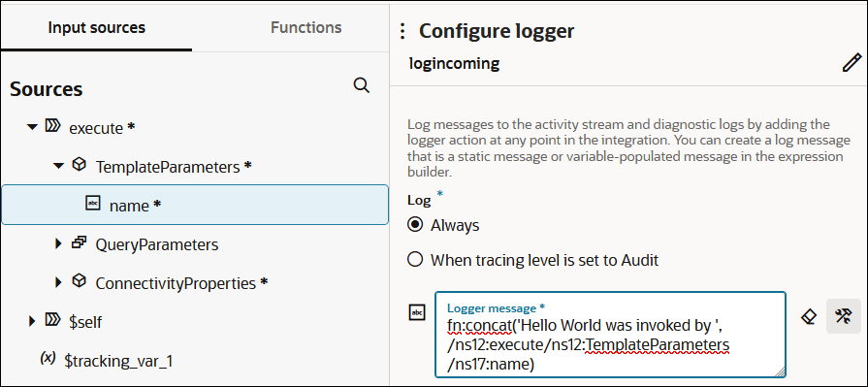Expand the ConnectivityProperties node
Image resolution: width=868 pixels, height=387 pixels.
click(59, 282)
